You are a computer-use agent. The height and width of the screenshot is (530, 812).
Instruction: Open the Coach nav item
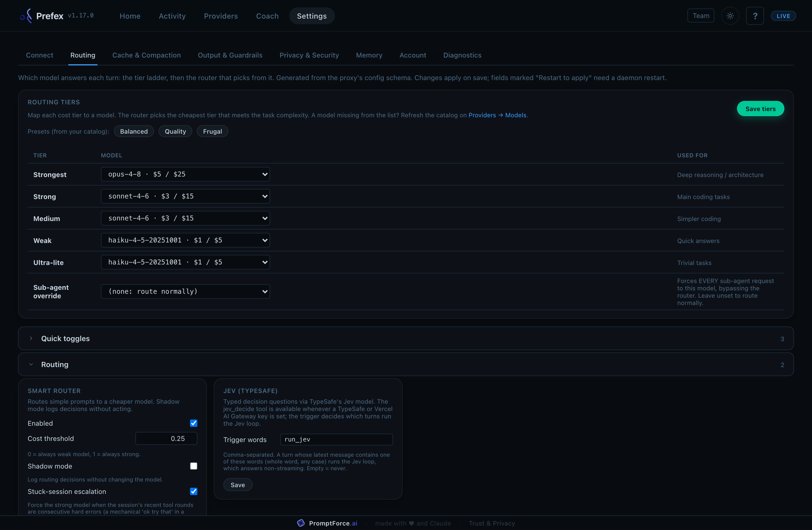click(267, 16)
